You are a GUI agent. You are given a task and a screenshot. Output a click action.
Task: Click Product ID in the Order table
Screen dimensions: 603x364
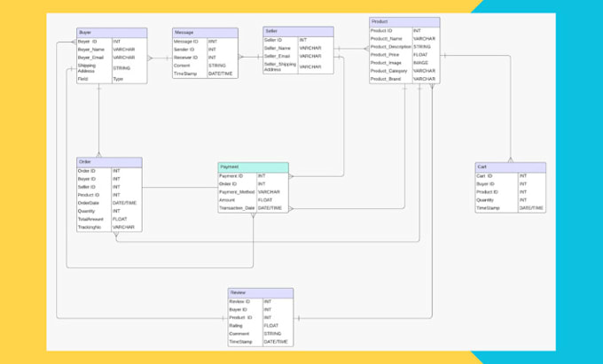89,195
